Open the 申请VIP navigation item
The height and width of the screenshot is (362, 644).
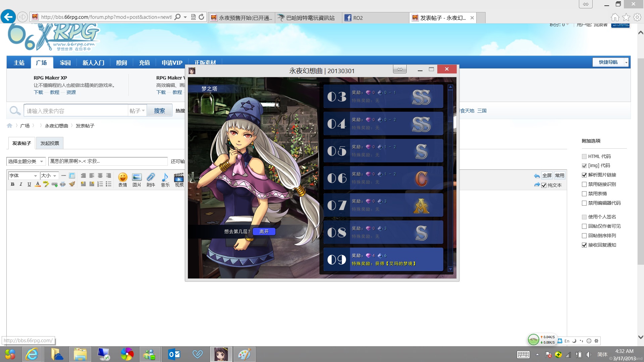tap(172, 63)
